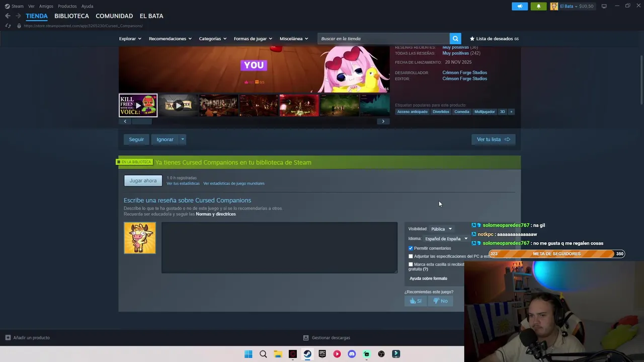This screenshot has width=644, height=362.
Task: Click the review author's cow avatar
Action: (x=140, y=238)
